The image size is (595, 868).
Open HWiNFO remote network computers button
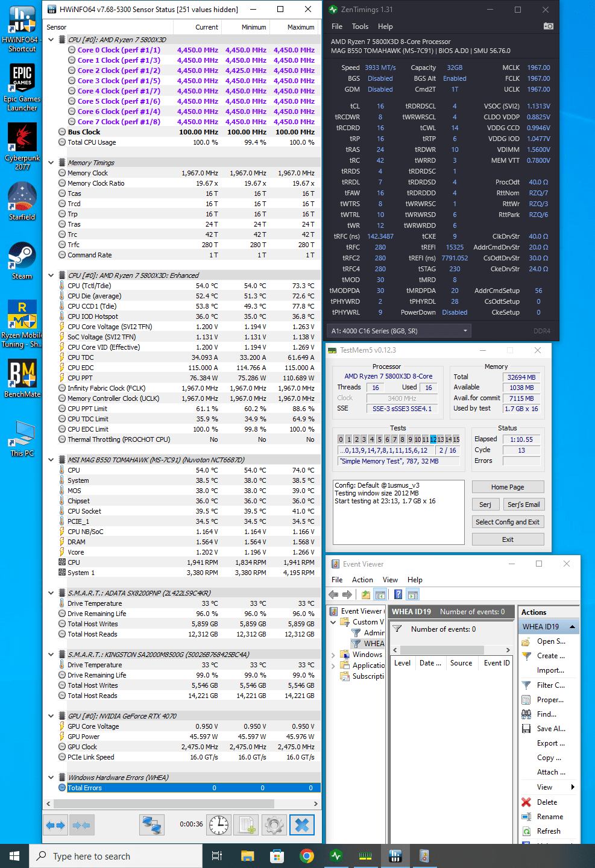(152, 825)
